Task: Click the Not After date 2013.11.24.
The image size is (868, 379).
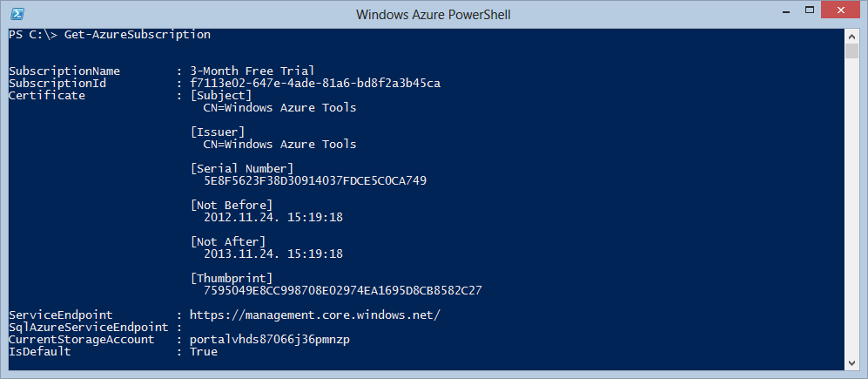Action: point(273,254)
